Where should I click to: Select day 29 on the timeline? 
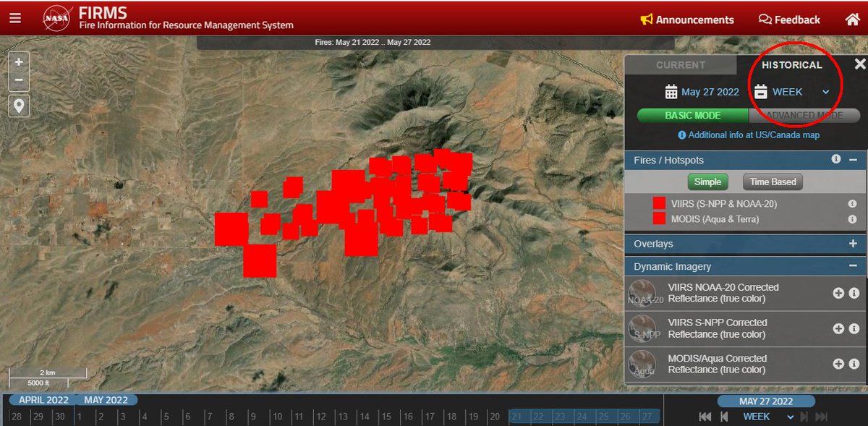coord(38,417)
